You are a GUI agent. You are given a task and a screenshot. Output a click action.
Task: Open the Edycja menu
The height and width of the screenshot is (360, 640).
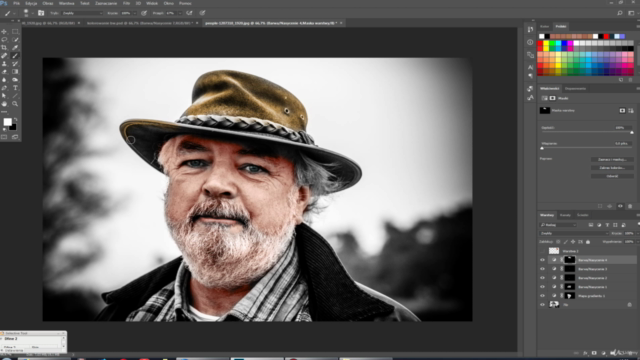tap(31, 3)
